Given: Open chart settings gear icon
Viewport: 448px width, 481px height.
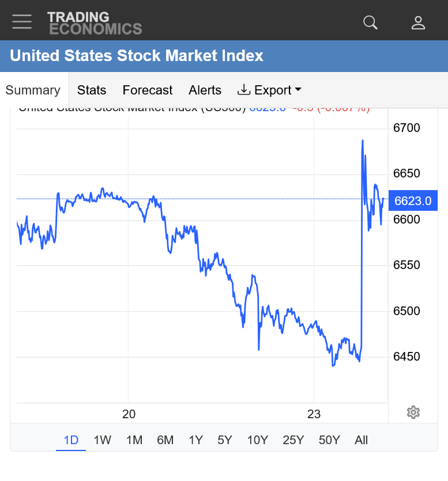Looking at the screenshot, I should (x=413, y=412).
